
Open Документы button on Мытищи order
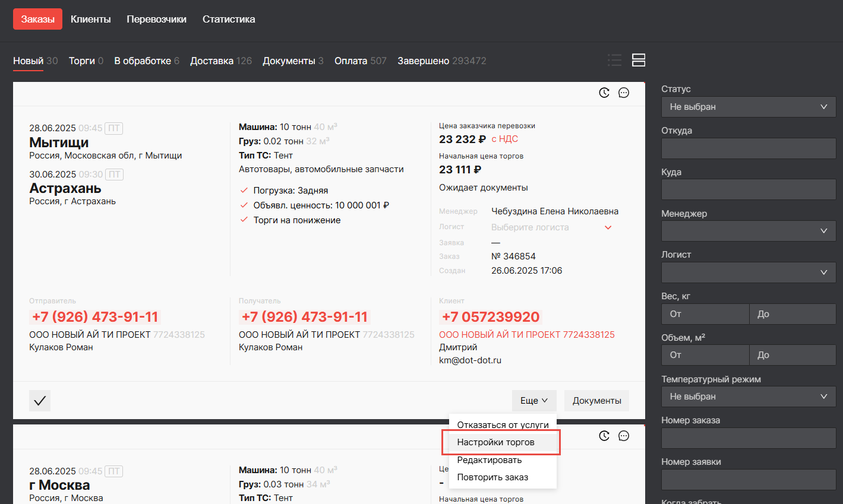click(597, 401)
